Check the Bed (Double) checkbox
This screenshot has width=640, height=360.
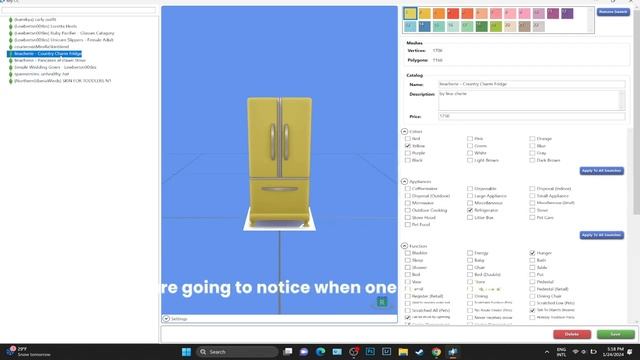click(470, 275)
